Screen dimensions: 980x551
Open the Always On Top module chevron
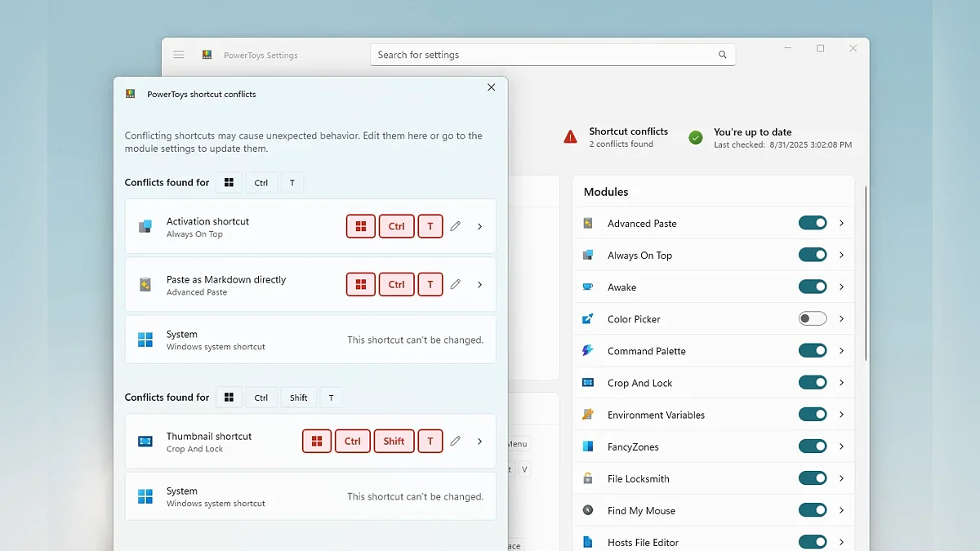[x=841, y=255]
